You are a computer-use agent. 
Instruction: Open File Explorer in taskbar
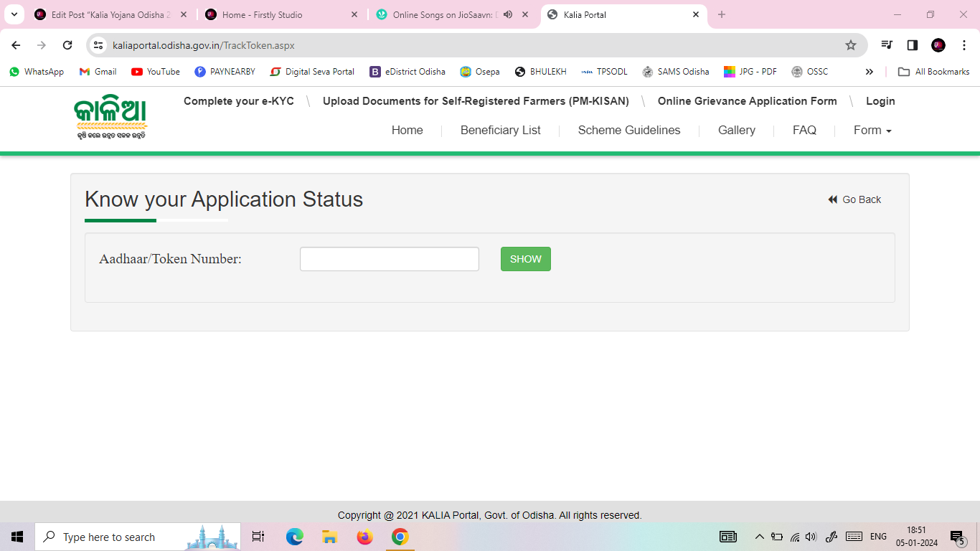pos(329,537)
